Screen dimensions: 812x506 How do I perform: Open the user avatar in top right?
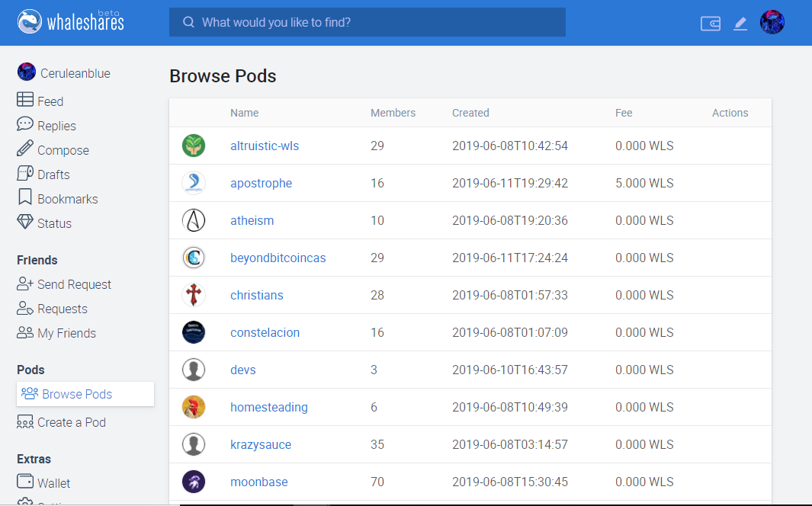tap(772, 22)
